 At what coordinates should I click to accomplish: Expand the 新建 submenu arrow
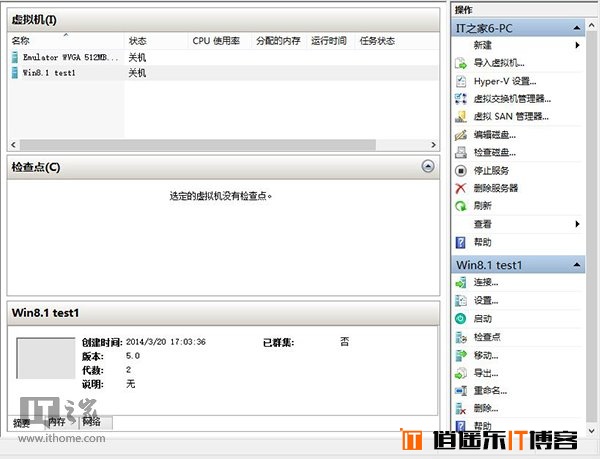pyautogui.click(x=577, y=45)
